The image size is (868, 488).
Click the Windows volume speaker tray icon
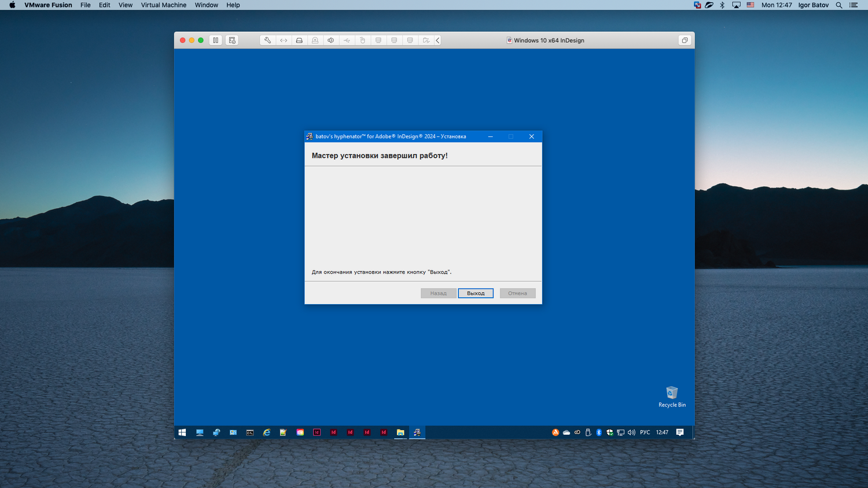(x=631, y=432)
